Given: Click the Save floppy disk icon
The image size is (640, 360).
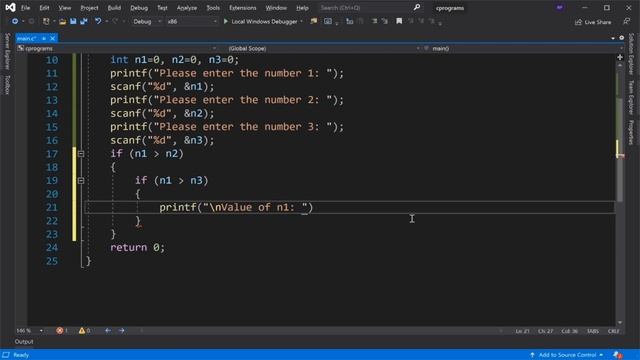Looking at the screenshot, I should click(x=73, y=21).
